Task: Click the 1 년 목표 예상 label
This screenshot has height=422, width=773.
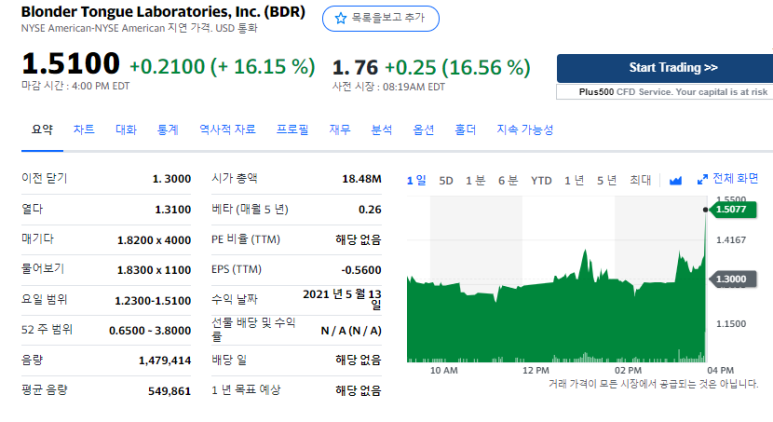Action: [x=246, y=390]
